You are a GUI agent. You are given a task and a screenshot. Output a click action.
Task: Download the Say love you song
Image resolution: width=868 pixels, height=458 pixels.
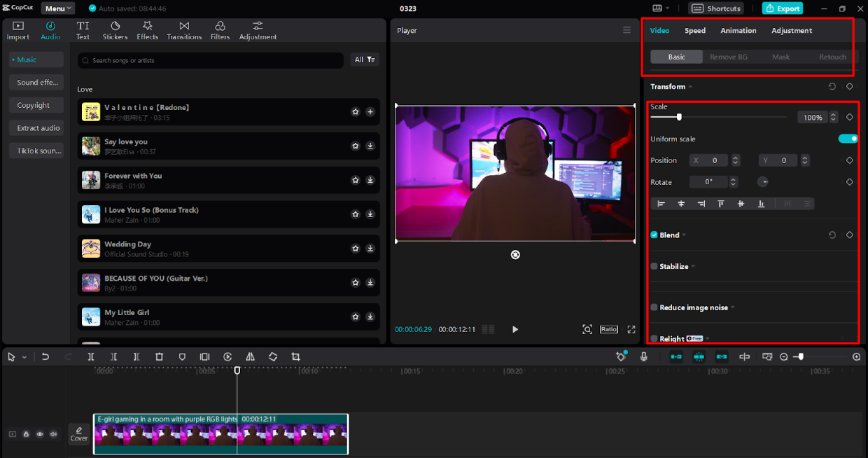coord(370,146)
